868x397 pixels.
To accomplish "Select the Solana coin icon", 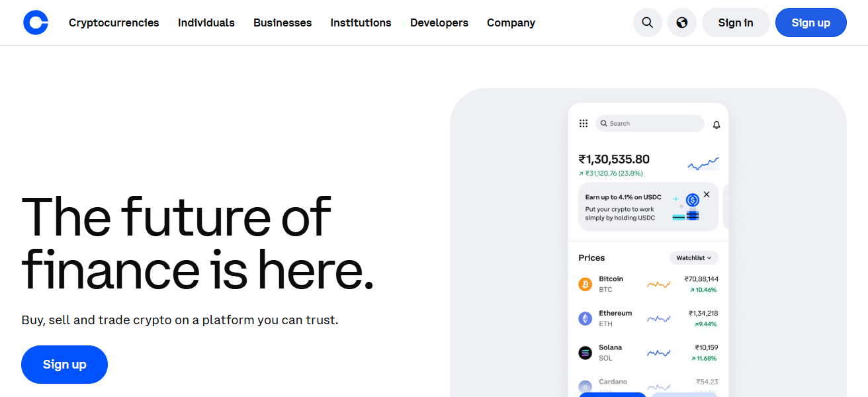I will (x=585, y=352).
